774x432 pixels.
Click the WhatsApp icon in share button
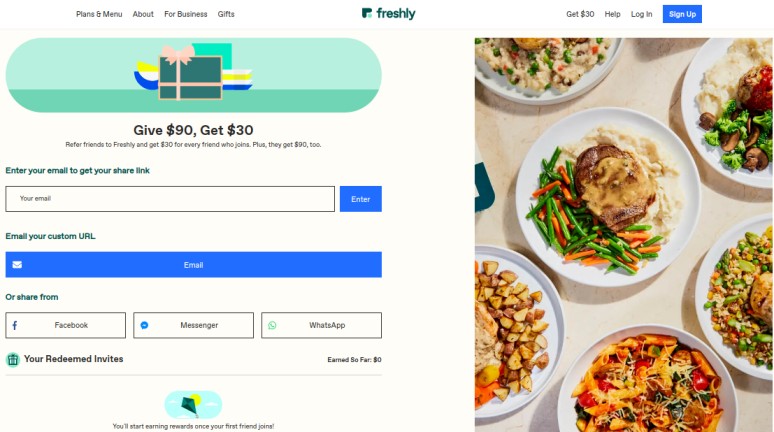tap(272, 325)
